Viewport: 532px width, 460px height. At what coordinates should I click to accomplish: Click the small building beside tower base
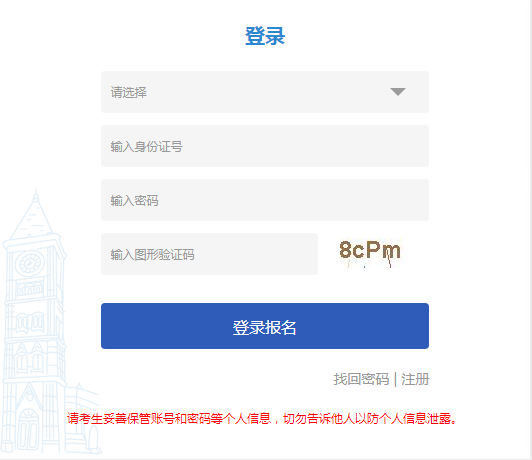pos(82,419)
